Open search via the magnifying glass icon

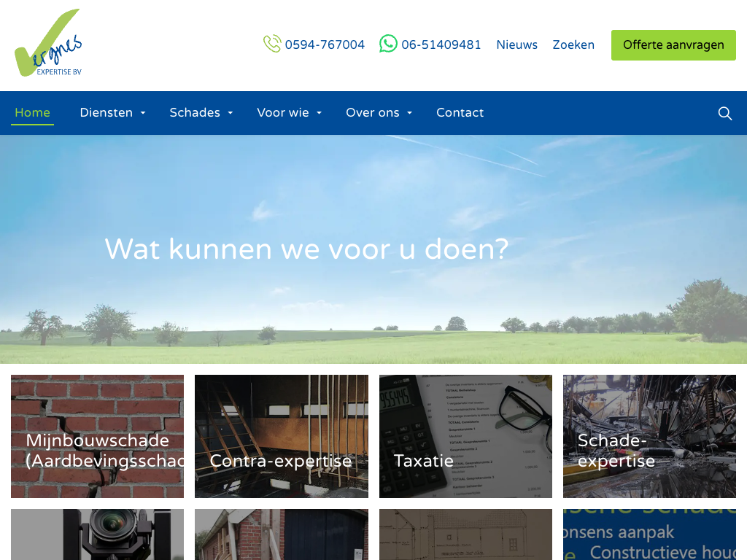(x=724, y=113)
